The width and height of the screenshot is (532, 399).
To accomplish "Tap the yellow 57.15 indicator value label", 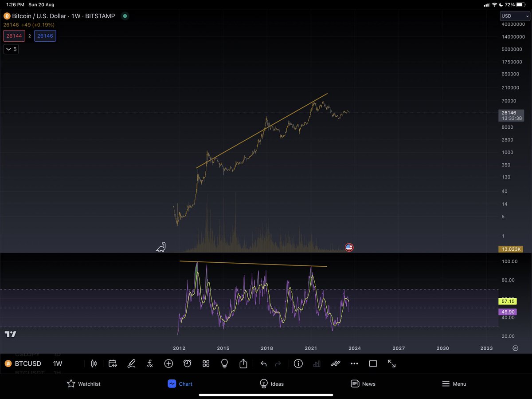I will (508, 301).
